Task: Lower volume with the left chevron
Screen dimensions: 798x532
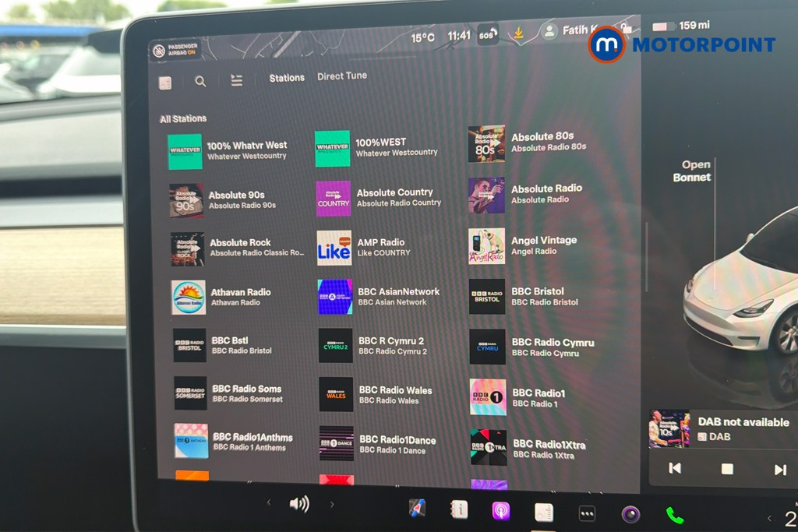Action: click(x=269, y=503)
